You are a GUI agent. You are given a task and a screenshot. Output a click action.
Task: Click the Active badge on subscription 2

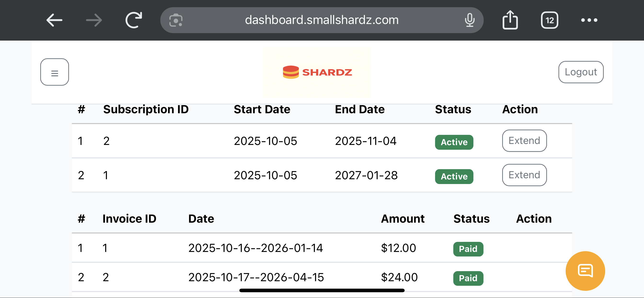(454, 177)
